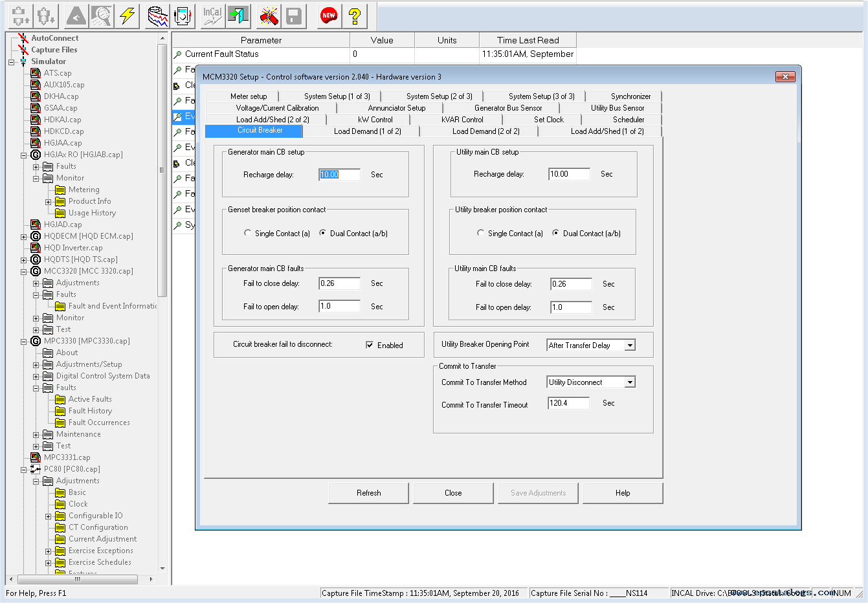Image resolution: width=868 pixels, height=603 pixels.
Task: Click the InCal toolbar icon
Action: [212, 16]
